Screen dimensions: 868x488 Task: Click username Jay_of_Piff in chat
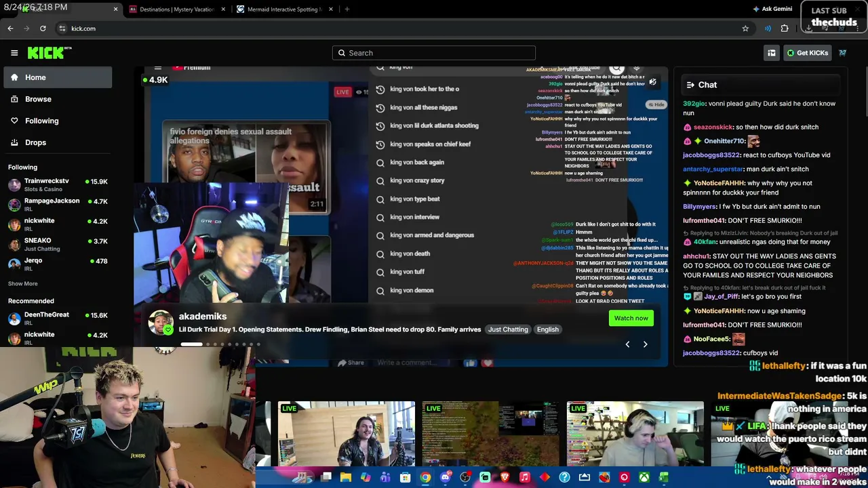(x=722, y=296)
